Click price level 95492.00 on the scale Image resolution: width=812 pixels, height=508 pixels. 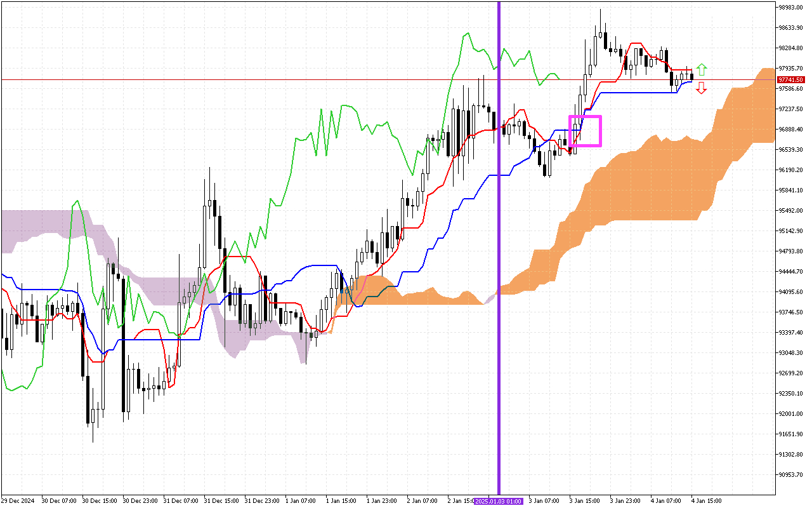(790, 211)
